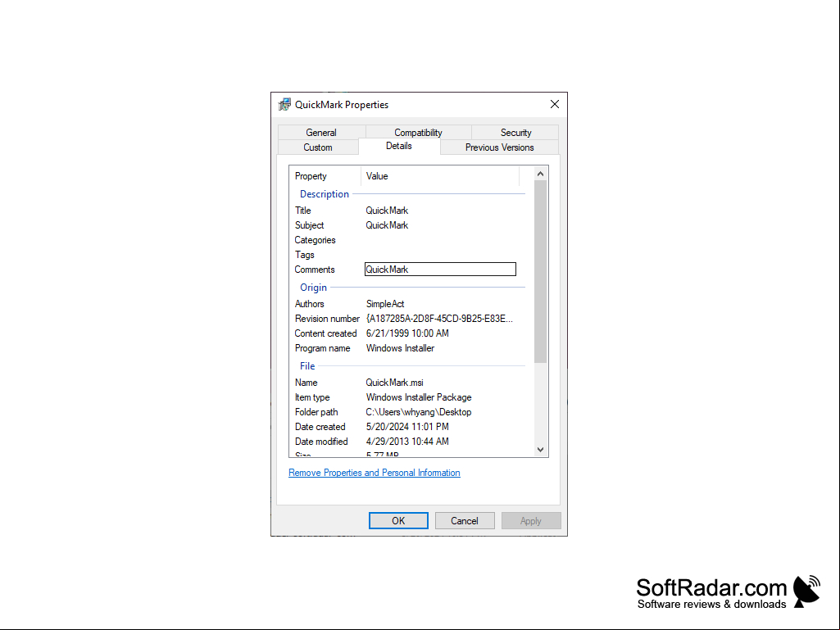Select the Authors value SimpleAct
Screen dimensions: 840x630
tap(385, 304)
